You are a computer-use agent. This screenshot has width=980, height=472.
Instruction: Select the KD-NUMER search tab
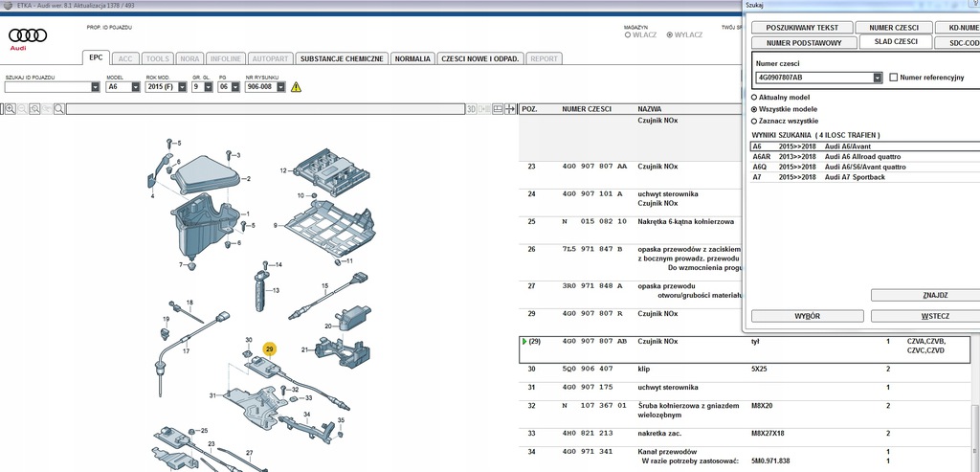point(957,28)
